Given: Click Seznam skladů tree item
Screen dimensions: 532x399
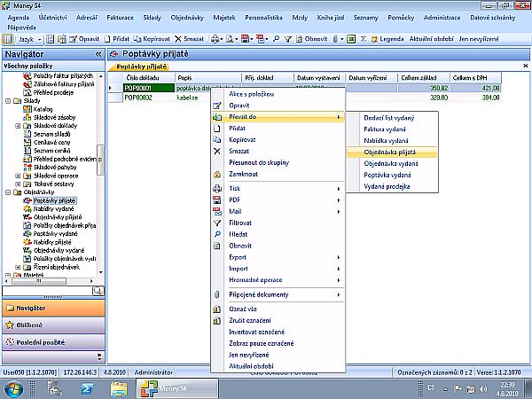Looking at the screenshot, I should coord(52,134).
